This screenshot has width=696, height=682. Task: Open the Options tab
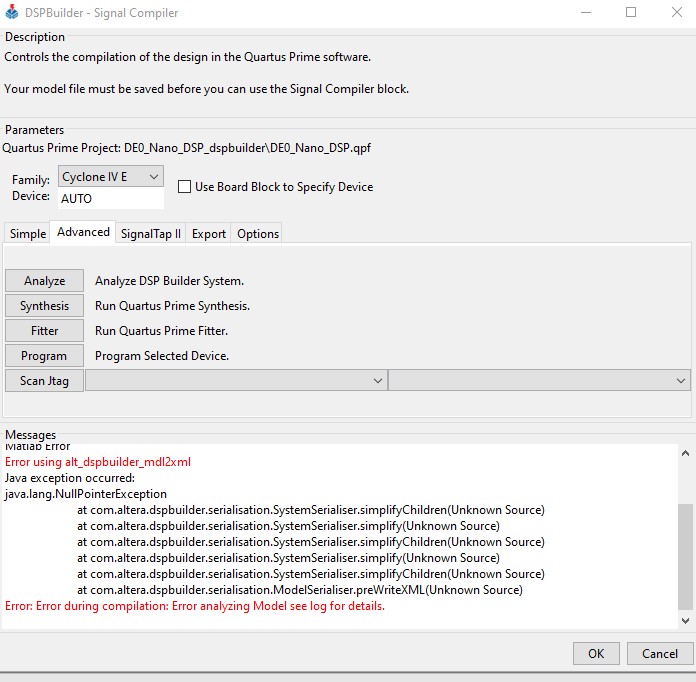click(258, 234)
